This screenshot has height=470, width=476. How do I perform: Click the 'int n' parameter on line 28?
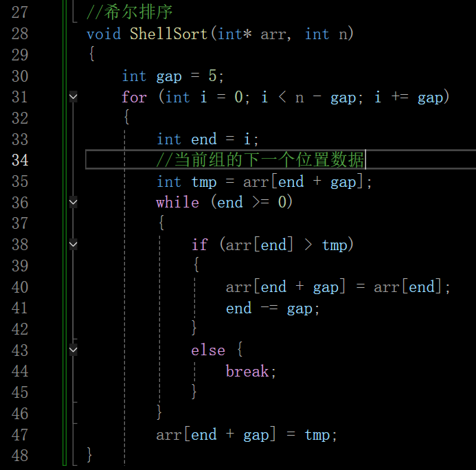click(326, 34)
